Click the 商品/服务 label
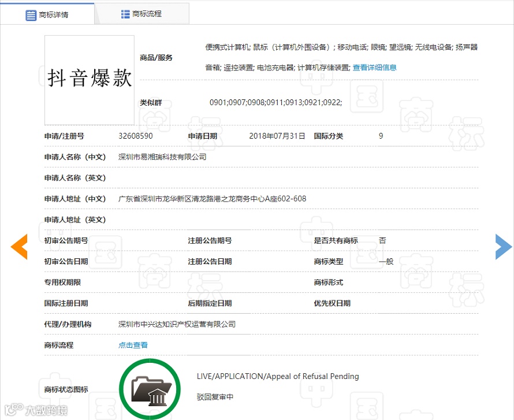The height and width of the screenshot is (420, 514). click(156, 58)
